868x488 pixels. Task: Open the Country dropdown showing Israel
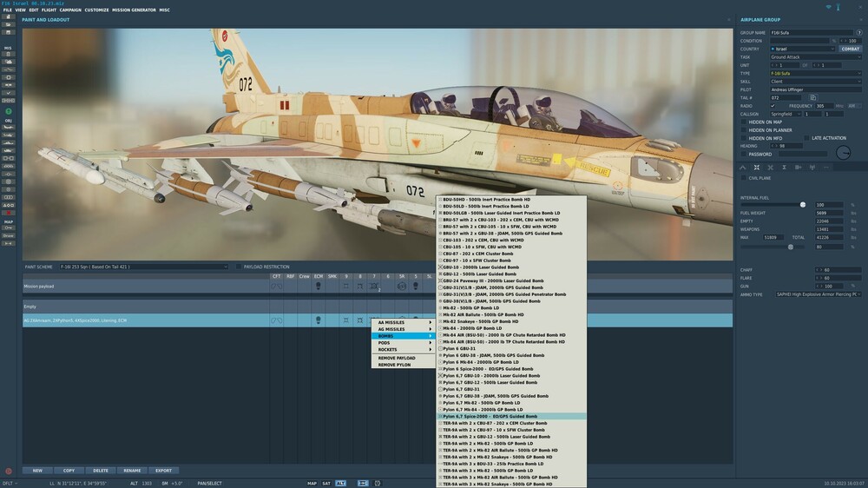[x=802, y=49]
